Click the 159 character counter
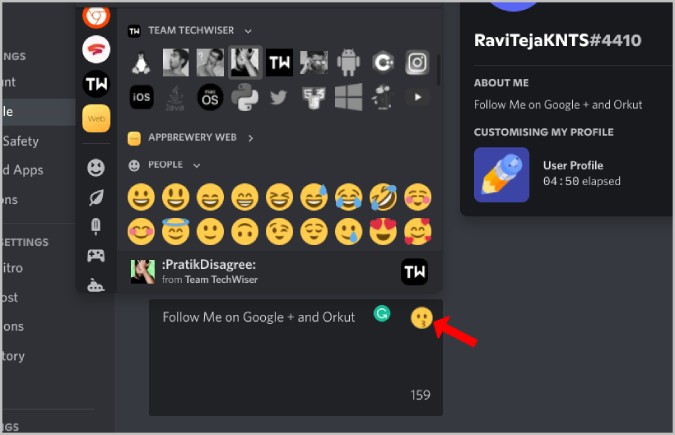Screen dimensions: 675x435 click(x=420, y=395)
